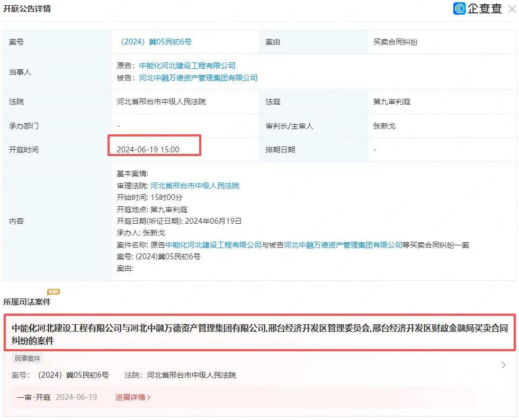519x420 pixels.
Task: Open defendant 河北中融万德资产管理集团有限公司 in 当事人 row
Action: [x=198, y=78]
